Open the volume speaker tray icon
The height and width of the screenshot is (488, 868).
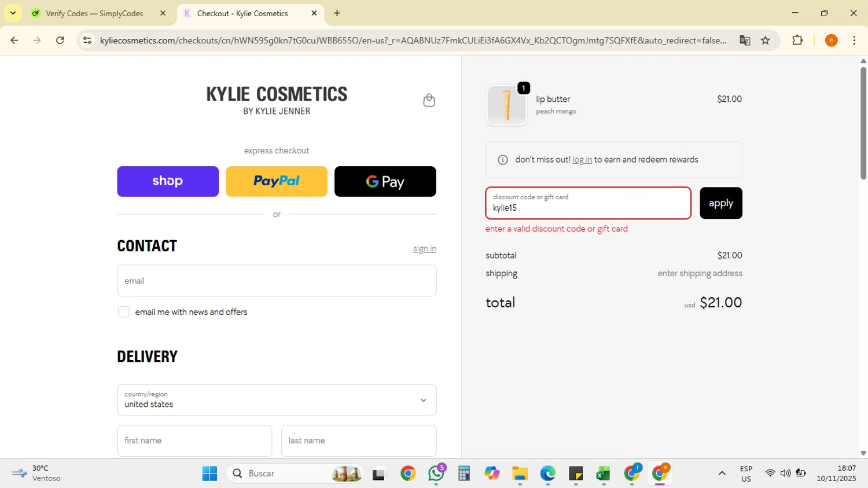[x=785, y=474]
